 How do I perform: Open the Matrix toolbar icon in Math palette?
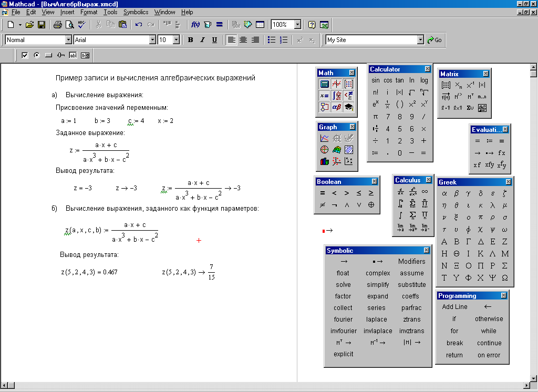pyautogui.click(x=349, y=84)
